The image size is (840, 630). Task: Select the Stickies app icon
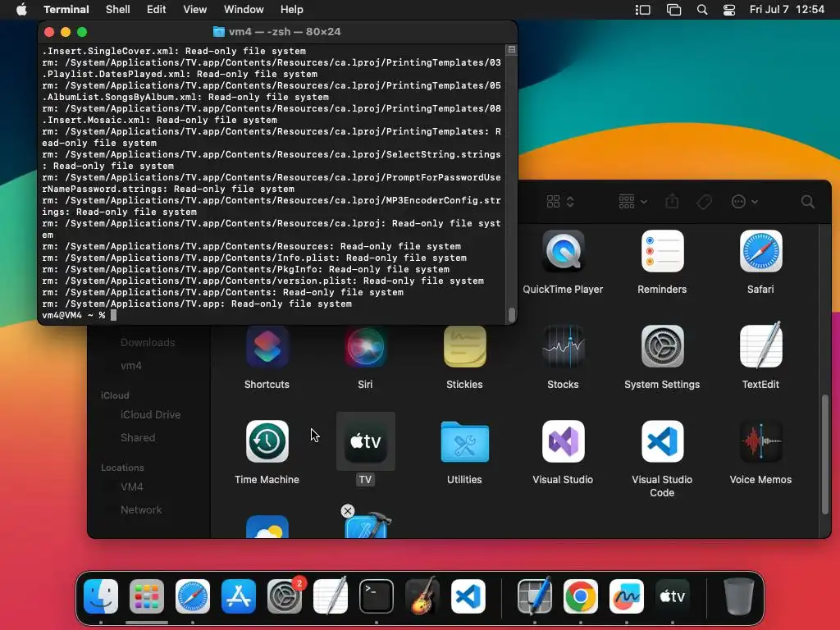coord(464,347)
